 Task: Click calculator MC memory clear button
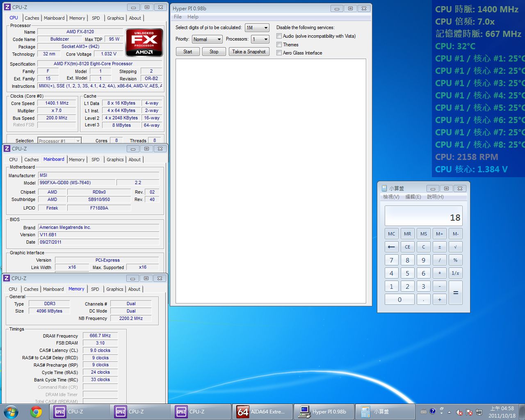391,234
